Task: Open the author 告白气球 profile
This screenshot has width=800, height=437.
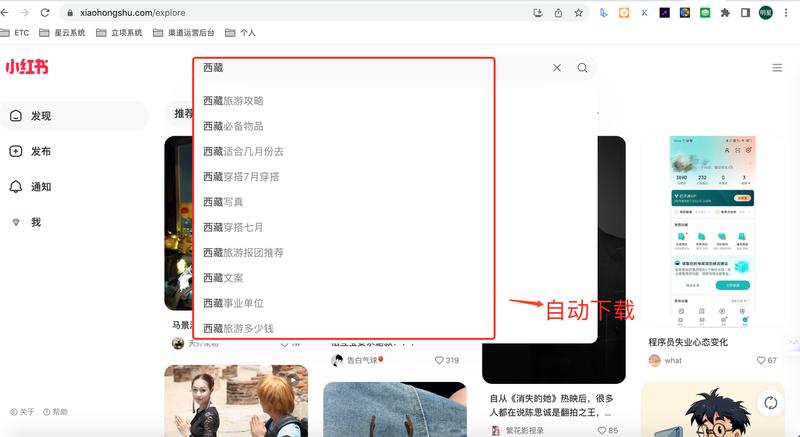Action: (357, 361)
